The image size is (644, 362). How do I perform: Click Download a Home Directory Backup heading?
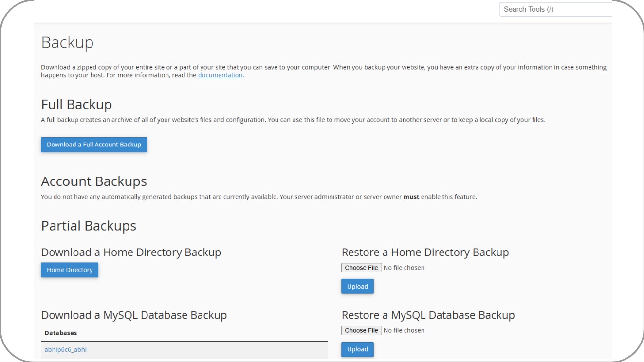pyautogui.click(x=131, y=252)
